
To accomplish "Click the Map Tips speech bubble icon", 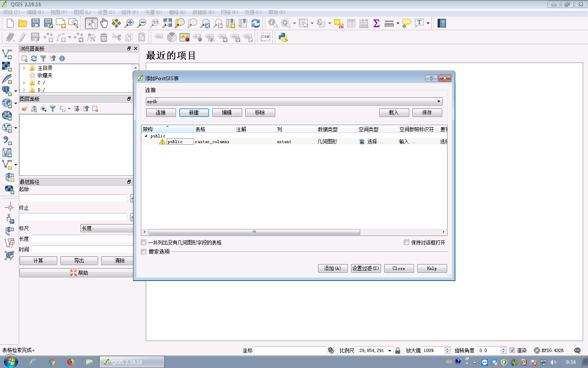I will pyautogui.click(x=407, y=23).
